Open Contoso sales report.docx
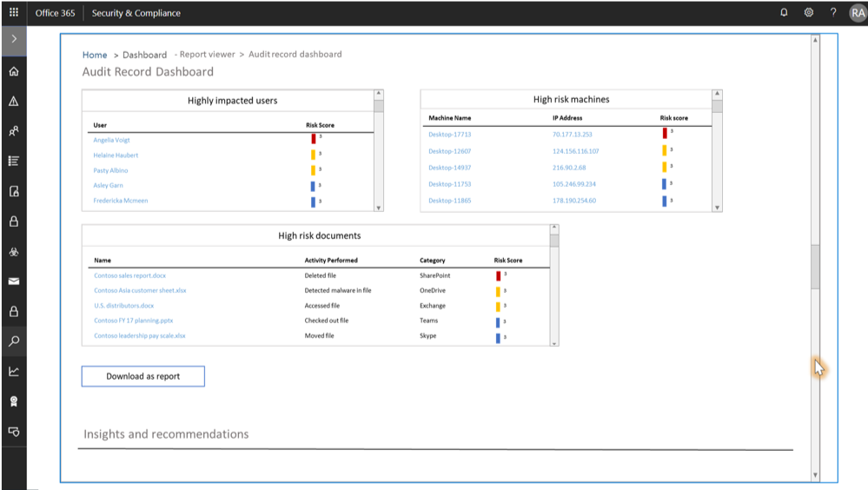This screenshot has height=490, width=868. click(129, 275)
